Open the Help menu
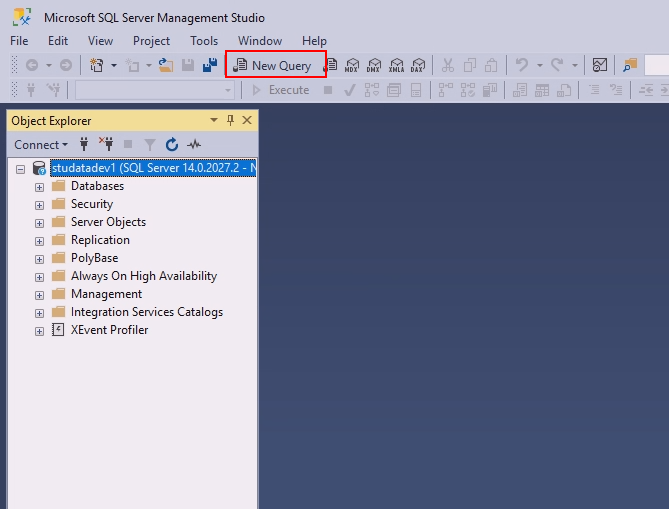Viewport: 669px width, 509px height. click(314, 41)
